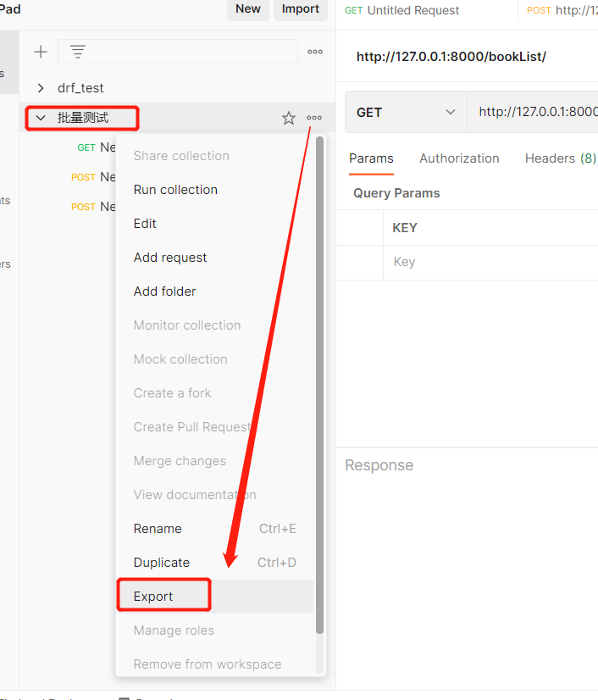598x700 pixels.
Task: Click the filter icon in the search box
Action: 78,52
